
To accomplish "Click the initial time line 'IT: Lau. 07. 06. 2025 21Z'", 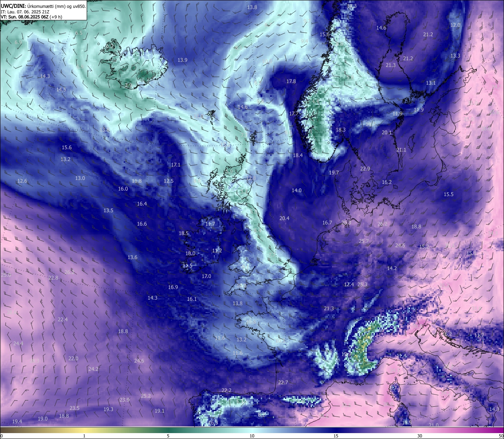I will 25,12.
